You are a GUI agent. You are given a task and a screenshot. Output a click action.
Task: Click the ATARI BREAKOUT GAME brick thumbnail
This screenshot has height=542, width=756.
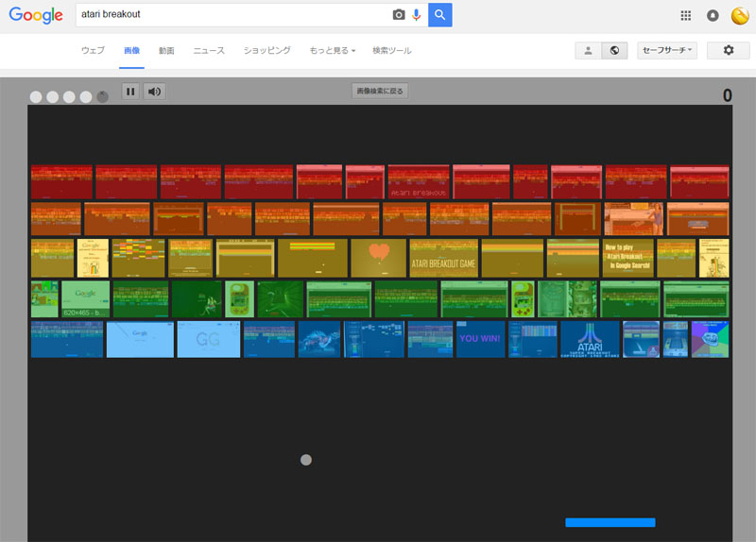point(443,258)
